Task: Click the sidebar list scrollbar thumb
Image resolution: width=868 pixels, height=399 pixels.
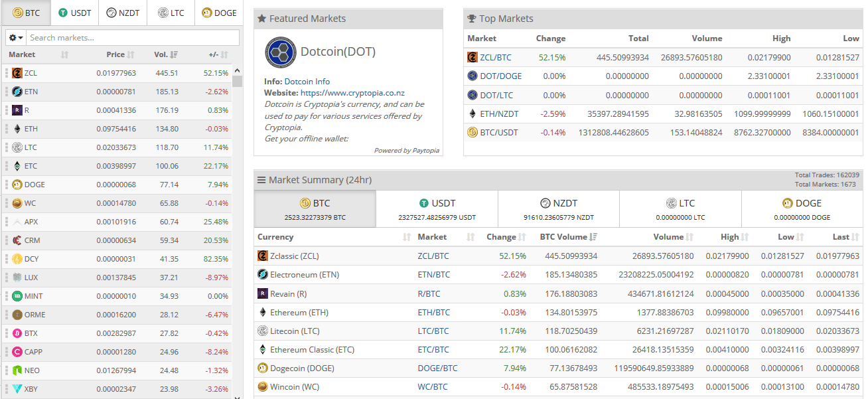Action: click(238, 82)
